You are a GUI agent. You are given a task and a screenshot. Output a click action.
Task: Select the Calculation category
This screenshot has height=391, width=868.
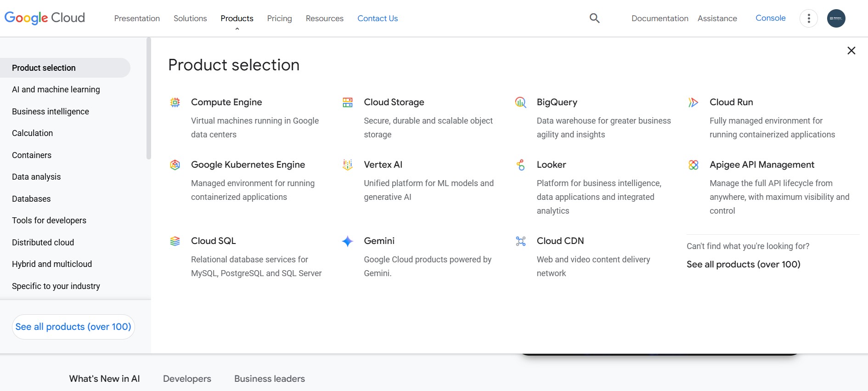pyautogui.click(x=33, y=133)
